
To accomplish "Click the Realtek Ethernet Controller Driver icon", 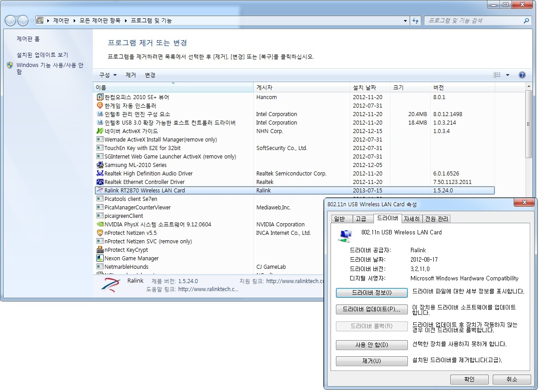I will [100, 182].
